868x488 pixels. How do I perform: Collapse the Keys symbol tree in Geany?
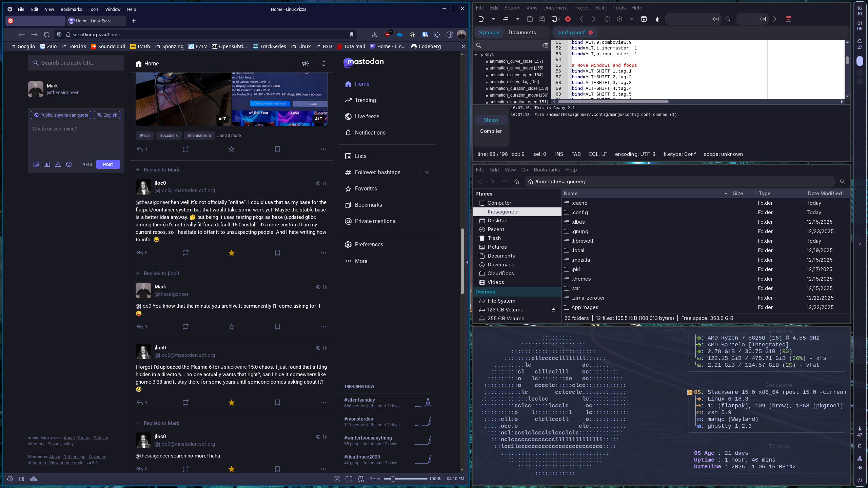coord(476,55)
